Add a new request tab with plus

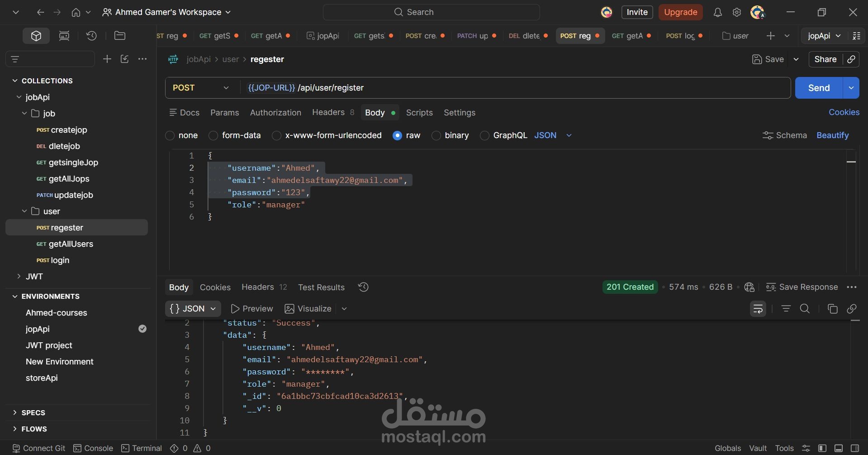(771, 36)
